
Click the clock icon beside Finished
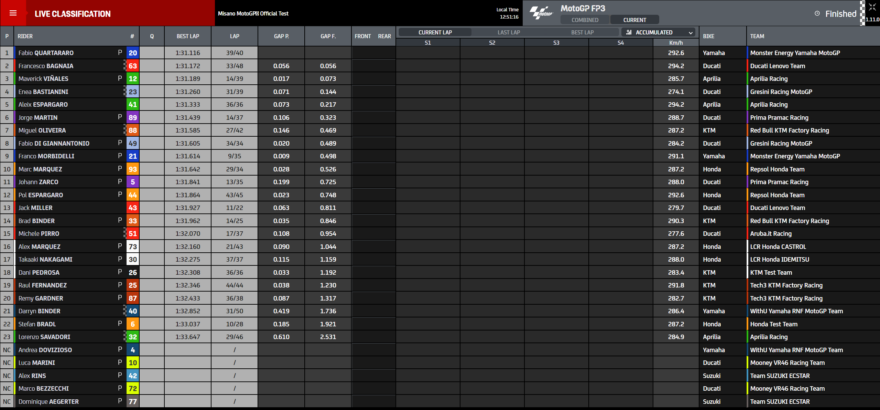[818, 14]
